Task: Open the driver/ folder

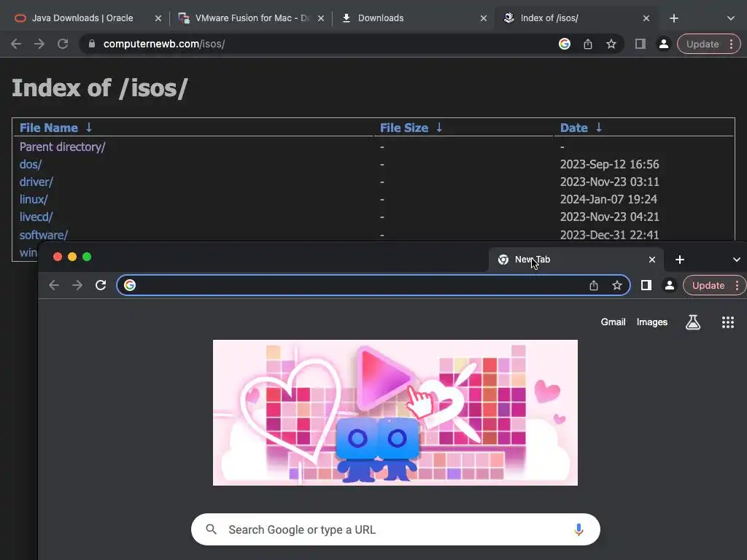Action: tap(36, 182)
